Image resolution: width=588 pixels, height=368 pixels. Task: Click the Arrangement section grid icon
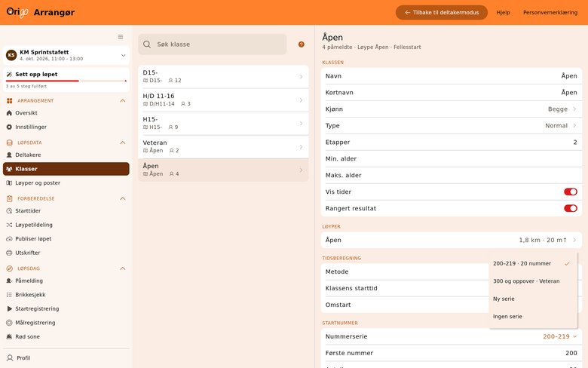[x=10, y=100]
